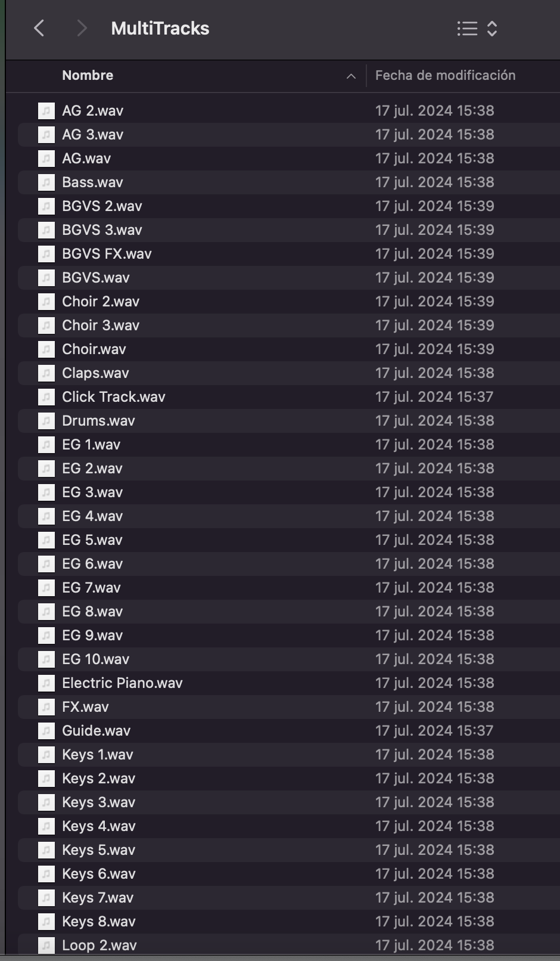This screenshot has width=560, height=961.
Task: Click the forward navigation arrow
Action: click(82, 28)
